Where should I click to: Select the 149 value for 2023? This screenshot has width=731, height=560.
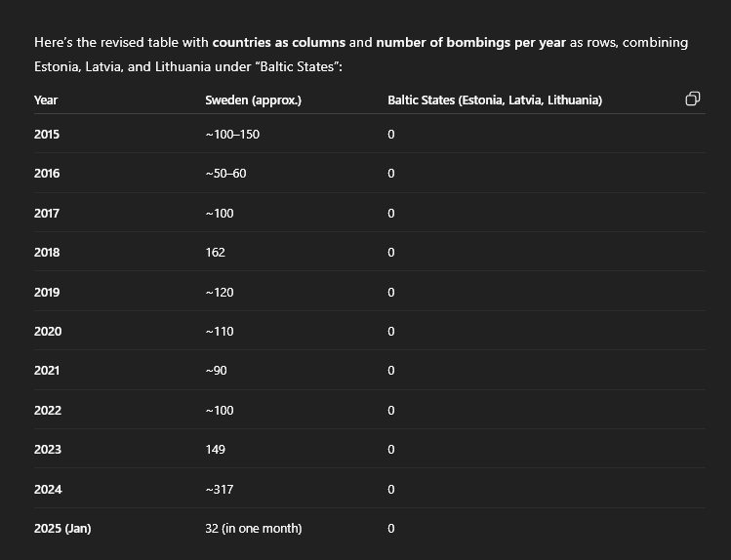(215, 450)
